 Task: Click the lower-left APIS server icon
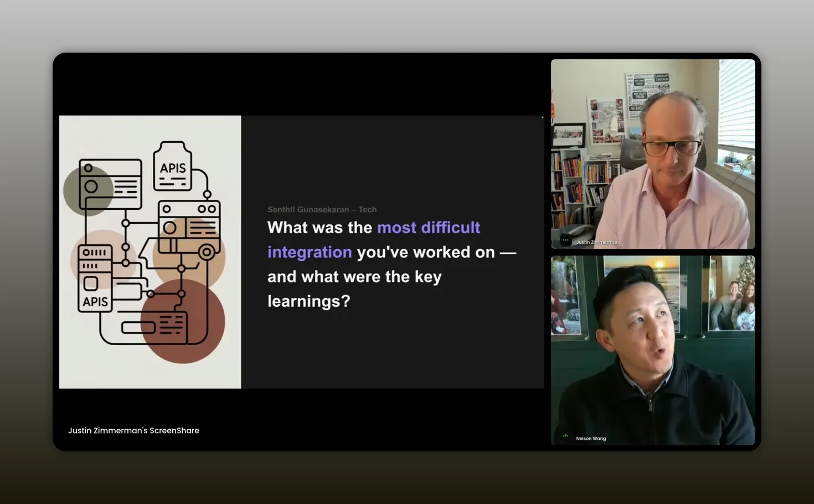click(95, 278)
